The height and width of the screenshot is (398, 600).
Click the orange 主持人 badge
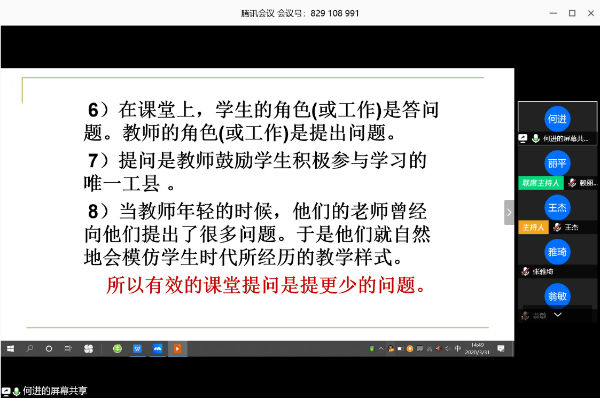tap(533, 227)
